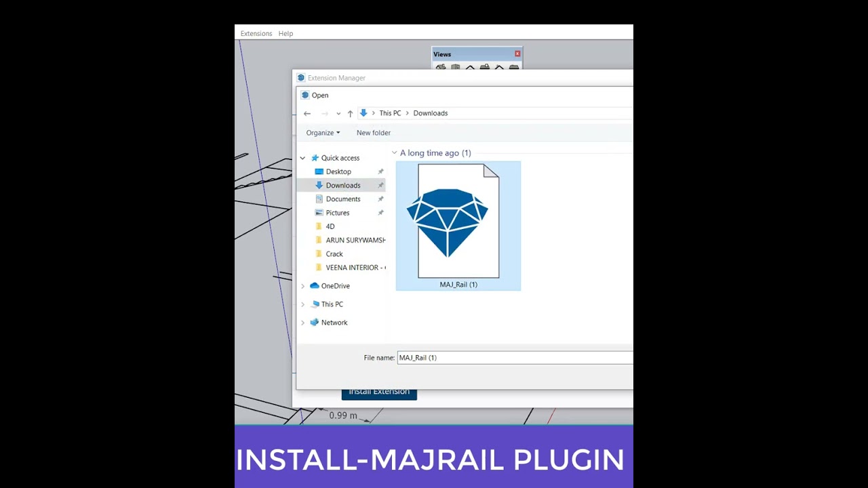
Task: Open the VEENA INTERIOR folder
Action: (355, 267)
